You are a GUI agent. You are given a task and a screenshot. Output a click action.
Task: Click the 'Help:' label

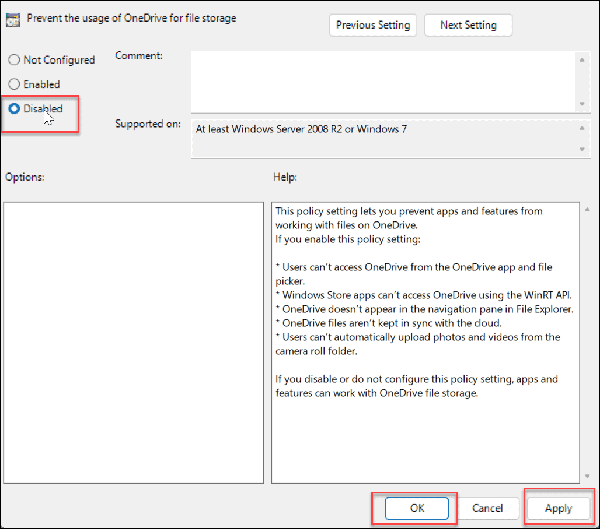[285, 177]
